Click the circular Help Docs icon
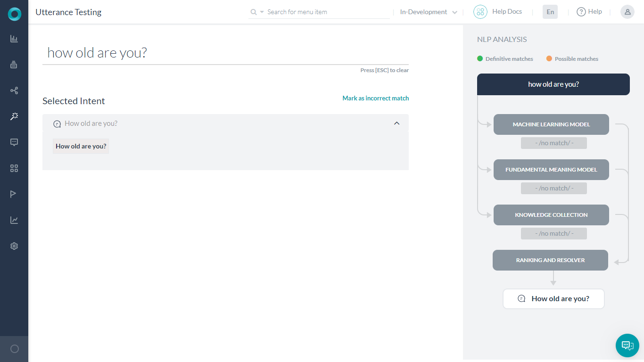 point(480,11)
